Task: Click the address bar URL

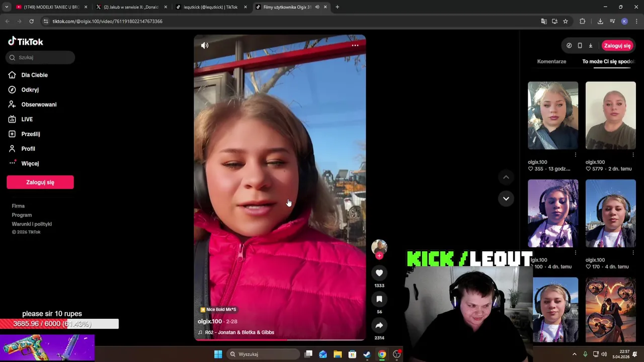Action: tap(107, 21)
